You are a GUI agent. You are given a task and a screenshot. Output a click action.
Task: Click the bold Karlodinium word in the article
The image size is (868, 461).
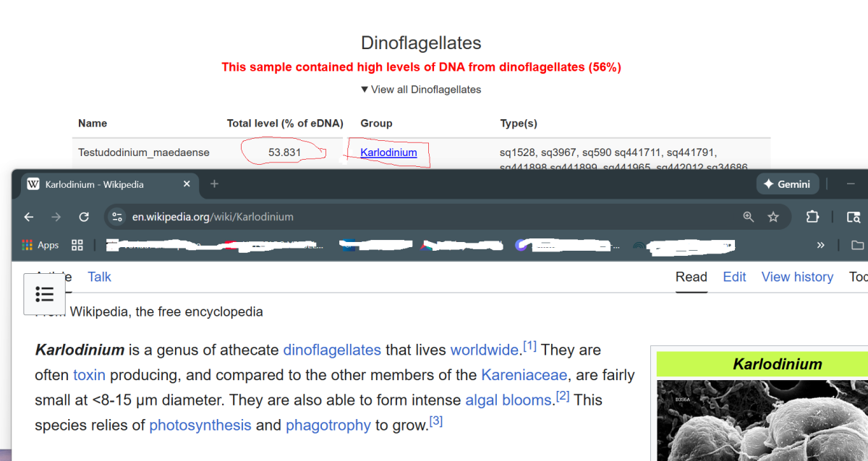point(80,350)
